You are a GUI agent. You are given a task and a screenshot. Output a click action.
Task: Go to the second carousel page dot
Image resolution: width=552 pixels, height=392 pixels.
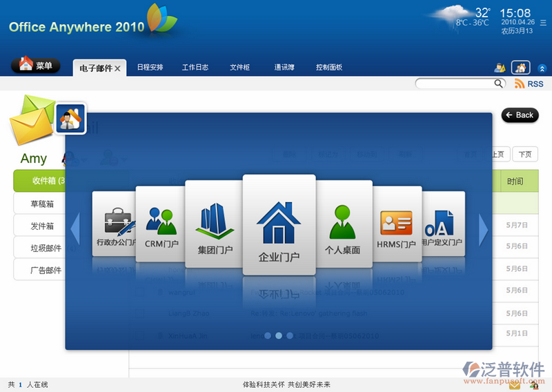pos(279,335)
